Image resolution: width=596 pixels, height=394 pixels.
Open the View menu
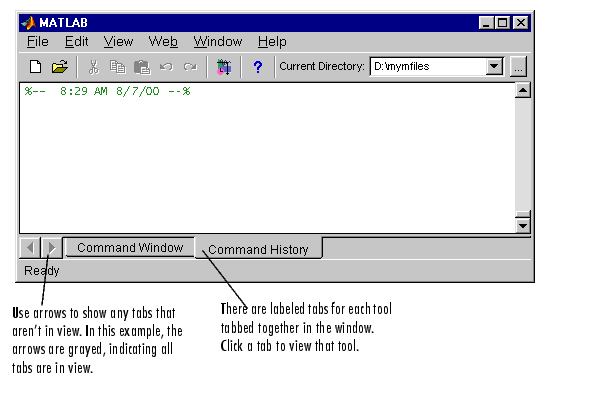coord(118,41)
